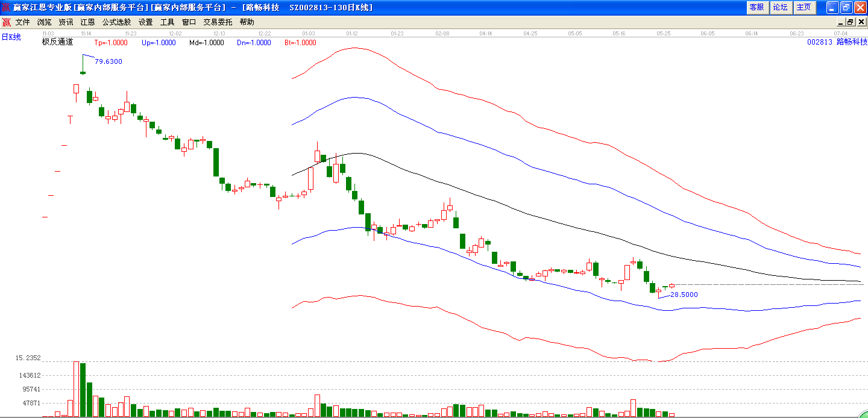Open the 江恩 menu
The height and width of the screenshot is (418, 868).
click(x=87, y=22)
